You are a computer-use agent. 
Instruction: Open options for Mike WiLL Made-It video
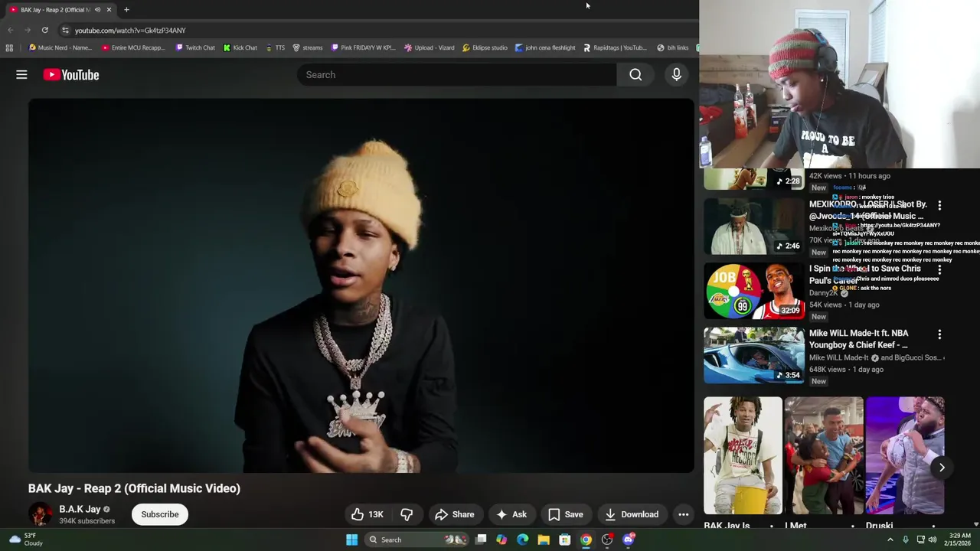click(x=939, y=334)
